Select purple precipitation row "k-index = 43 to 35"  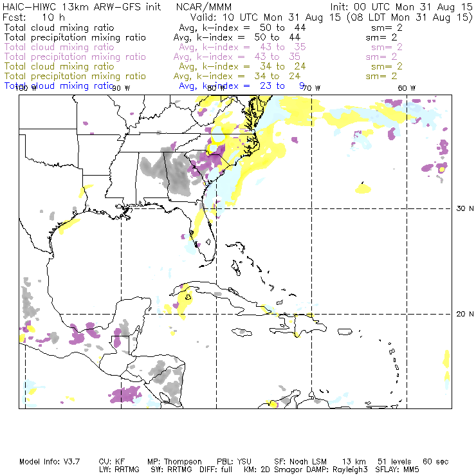point(249,57)
